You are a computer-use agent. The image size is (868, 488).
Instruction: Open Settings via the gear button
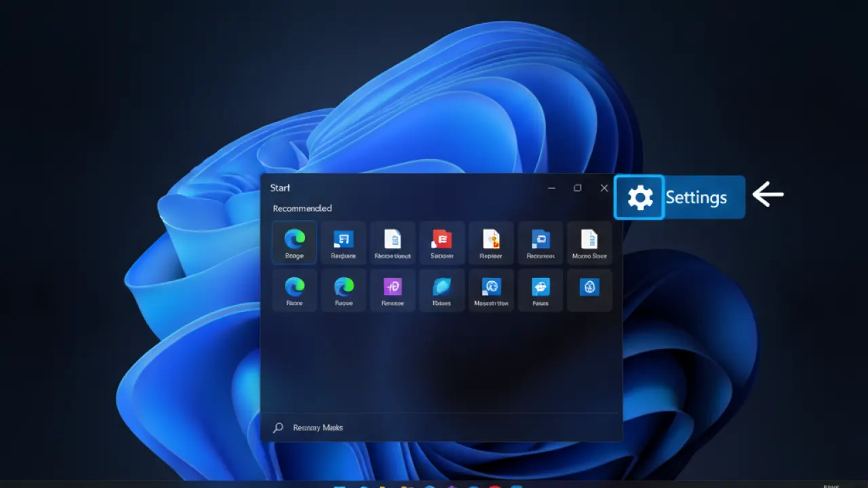(639, 197)
